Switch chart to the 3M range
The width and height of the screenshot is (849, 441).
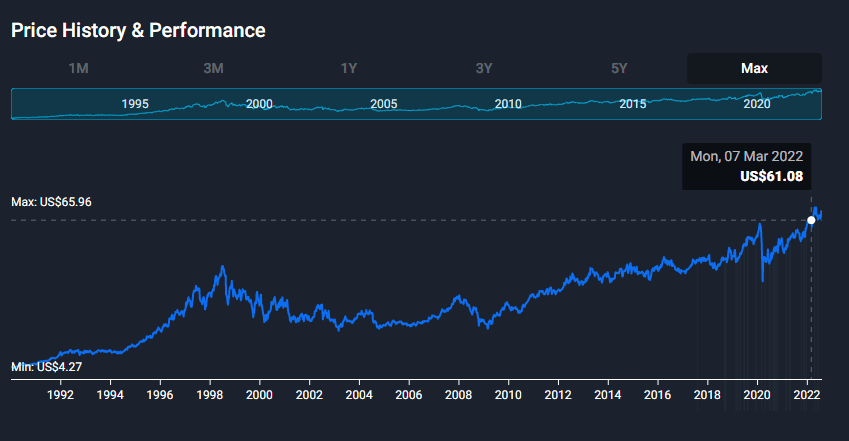213,68
